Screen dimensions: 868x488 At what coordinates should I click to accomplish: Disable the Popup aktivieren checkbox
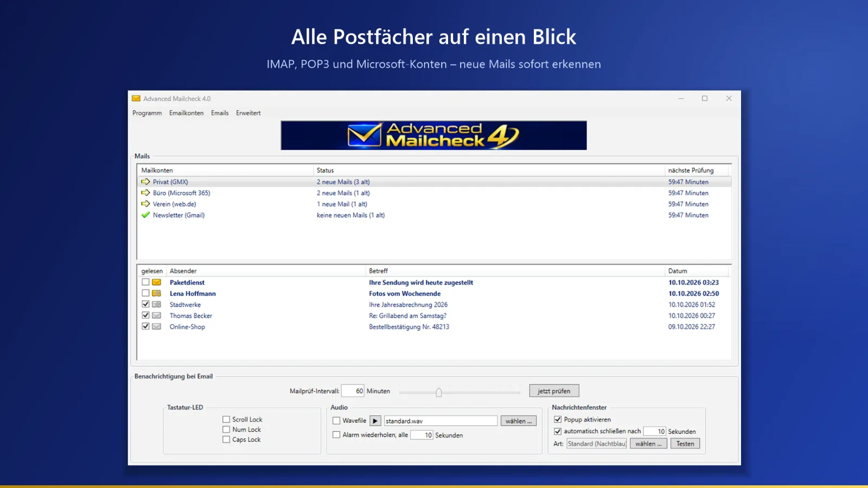coord(558,419)
